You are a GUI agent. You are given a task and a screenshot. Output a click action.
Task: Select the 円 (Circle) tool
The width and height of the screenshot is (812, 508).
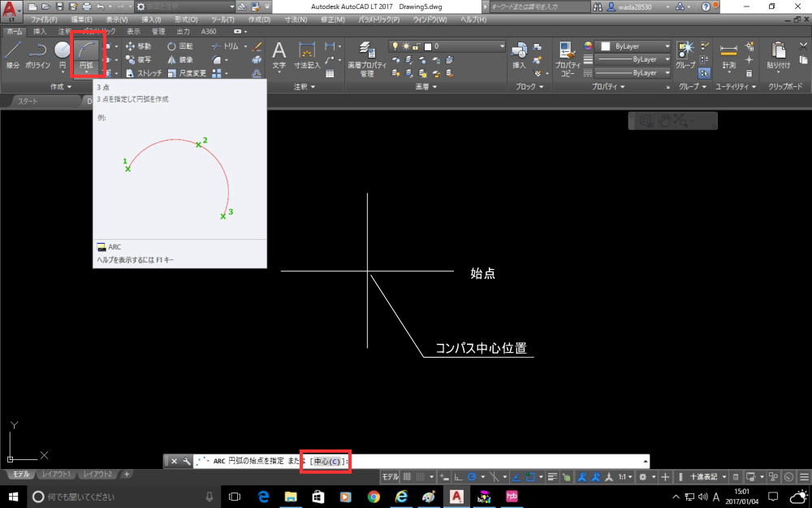[63, 56]
